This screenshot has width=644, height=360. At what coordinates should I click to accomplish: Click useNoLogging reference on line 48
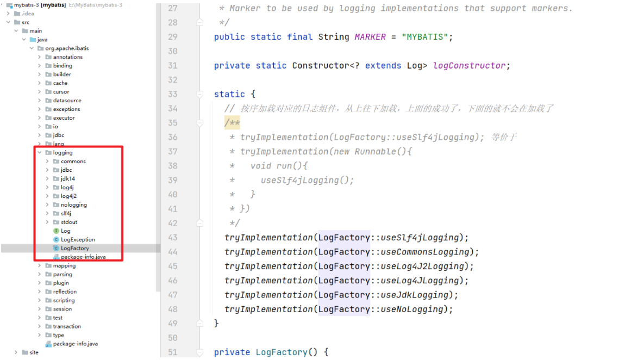click(412, 309)
